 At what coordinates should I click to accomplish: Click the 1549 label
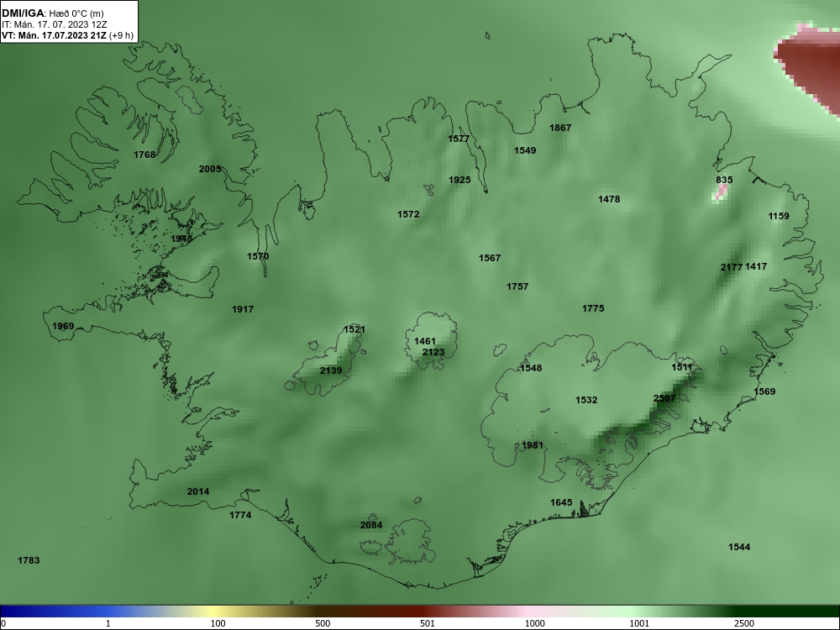point(525,150)
